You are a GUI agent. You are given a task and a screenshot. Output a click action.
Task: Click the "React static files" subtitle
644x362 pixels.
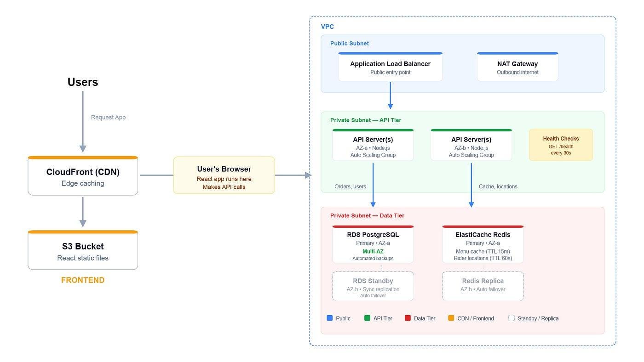[83, 258]
